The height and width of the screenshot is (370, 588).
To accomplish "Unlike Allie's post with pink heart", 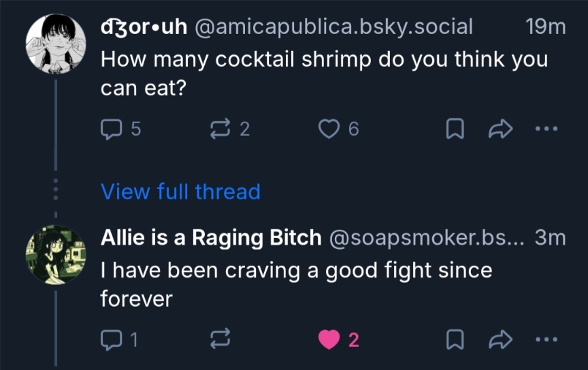I will pyautogui.click(x=329, y=339).
